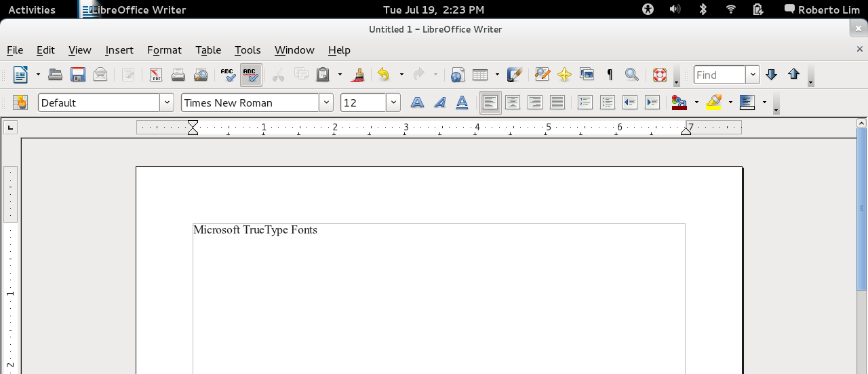Insert Hyperlink globe icon
The height and width of the screenshot is (374, 868).
point(458,75)
